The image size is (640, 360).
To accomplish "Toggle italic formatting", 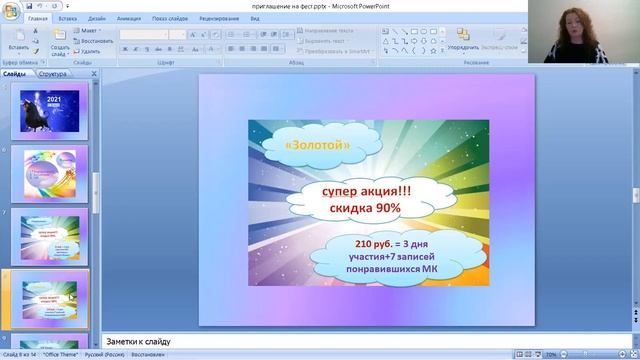I will coord(136,49).
